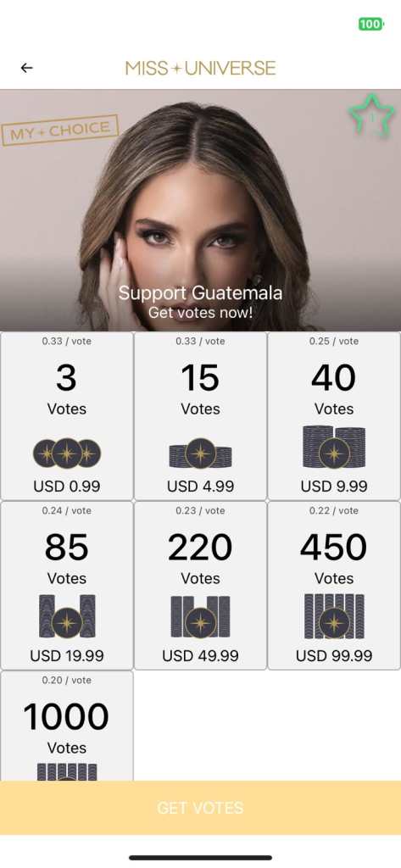The height and width of the screenshot is (868, 401).
Task: Select the 1000 Votes package
Action: (x=67, y=726)
